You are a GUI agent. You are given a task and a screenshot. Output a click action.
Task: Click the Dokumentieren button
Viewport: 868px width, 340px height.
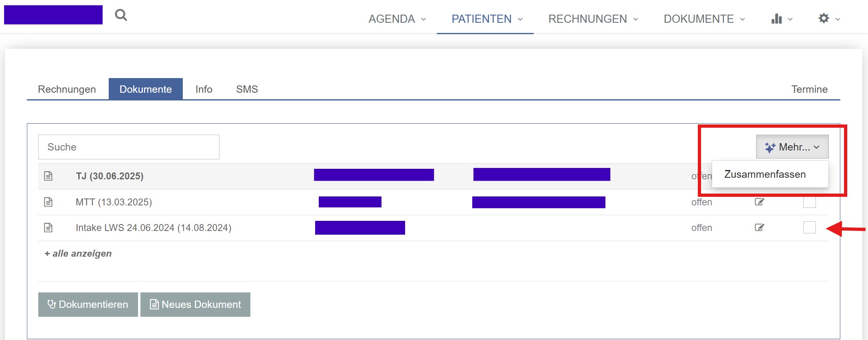[x=88, y=305]
